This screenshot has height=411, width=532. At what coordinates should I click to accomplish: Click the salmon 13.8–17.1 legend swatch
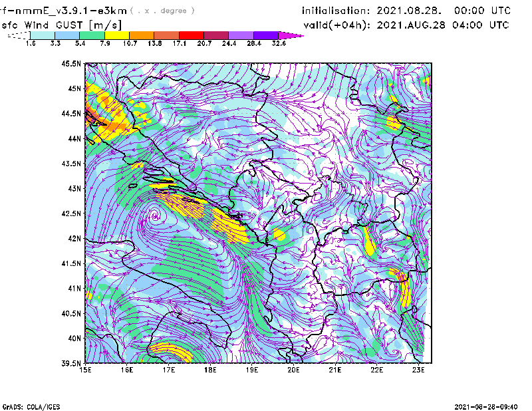167,35
